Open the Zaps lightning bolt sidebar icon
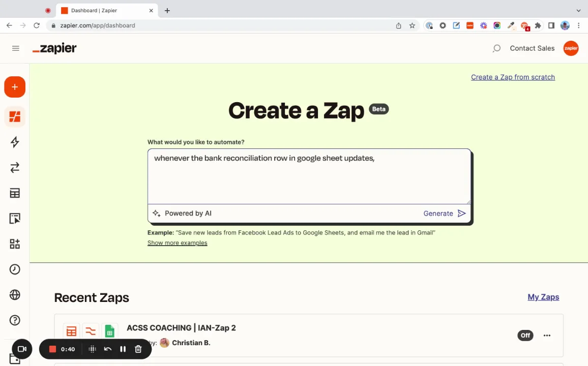This screenshot has width=588, height=366. [14, 142]
